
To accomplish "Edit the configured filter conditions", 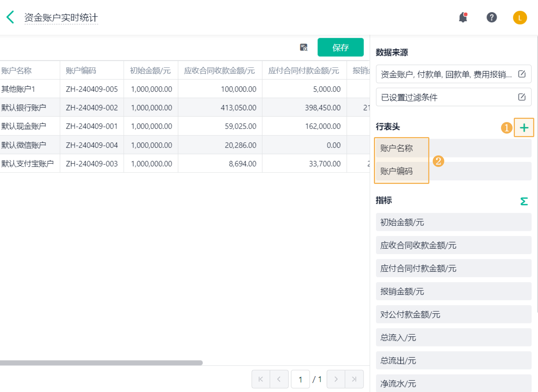I will point(522,97).
